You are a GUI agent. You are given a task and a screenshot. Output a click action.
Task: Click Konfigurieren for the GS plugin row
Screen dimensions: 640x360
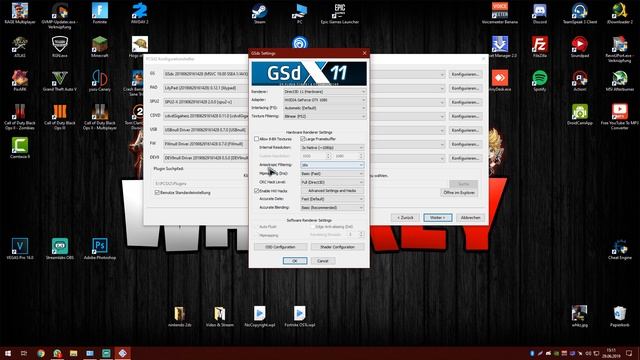click(x=465, y=74)
